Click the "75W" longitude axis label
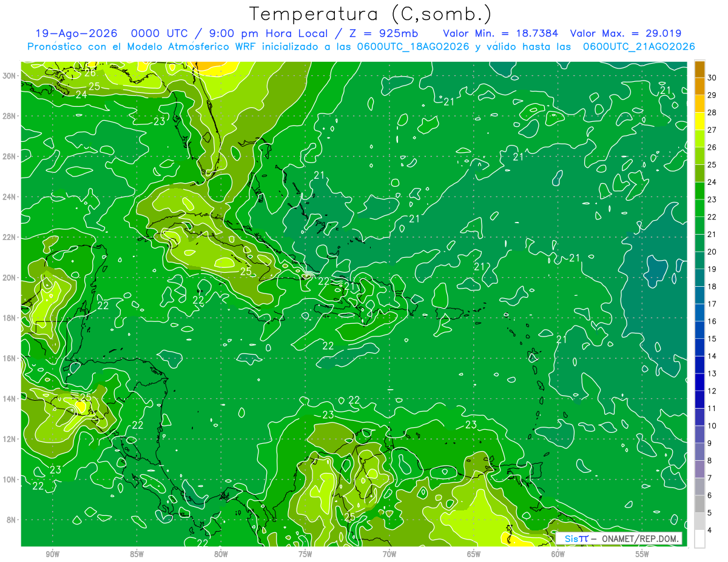 tap(305, 554)
